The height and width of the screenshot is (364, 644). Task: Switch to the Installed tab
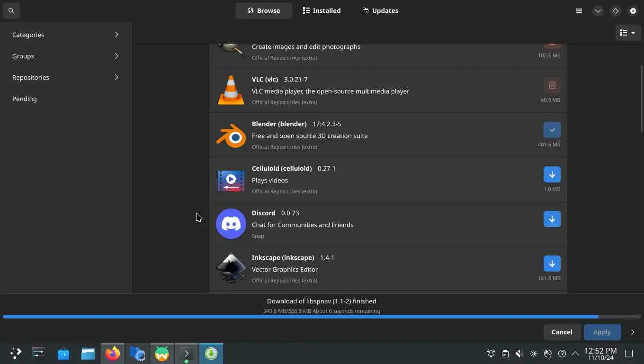(x=322, y=10)
